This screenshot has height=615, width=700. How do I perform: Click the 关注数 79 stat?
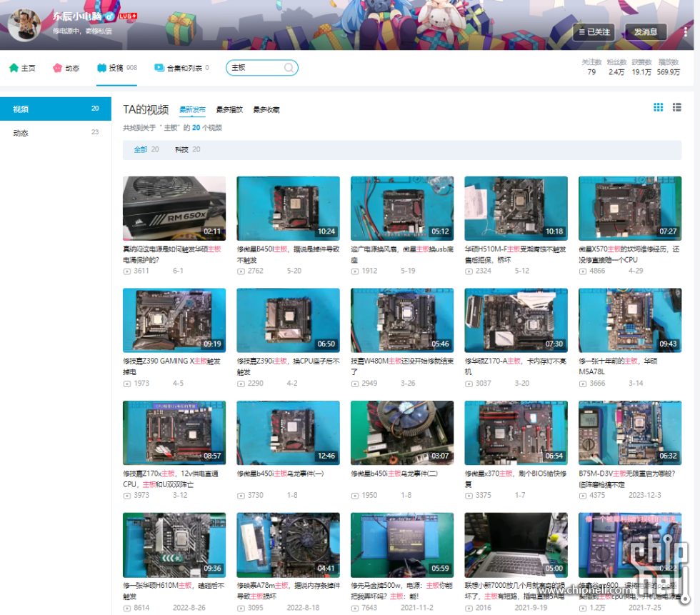(x=591, y=67)
